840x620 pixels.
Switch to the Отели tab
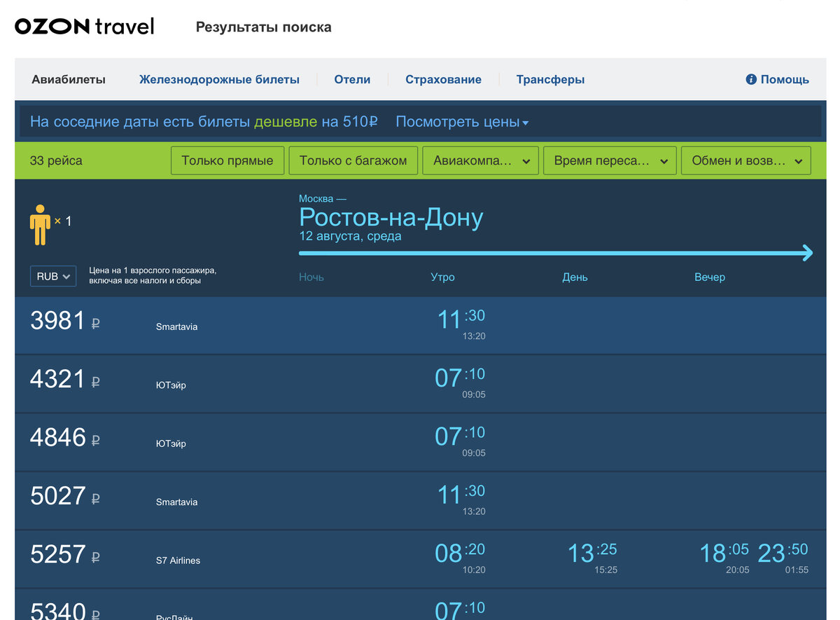(x=352, y=79)
